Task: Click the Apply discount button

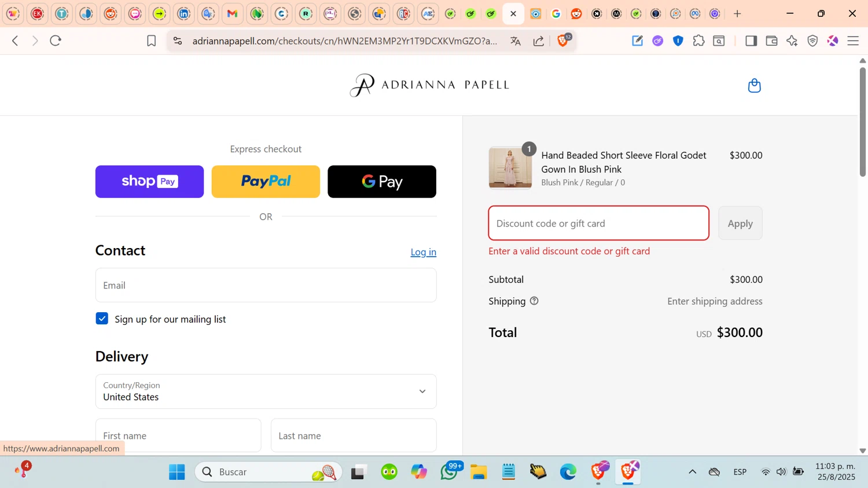Action: click(x=740, y=223)
